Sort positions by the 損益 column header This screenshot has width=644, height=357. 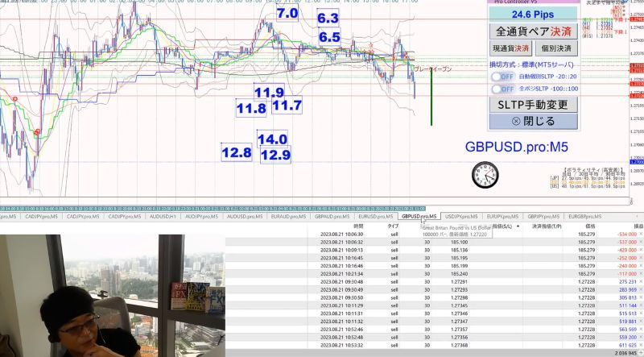pyautogui.click(x=638, y=226)
